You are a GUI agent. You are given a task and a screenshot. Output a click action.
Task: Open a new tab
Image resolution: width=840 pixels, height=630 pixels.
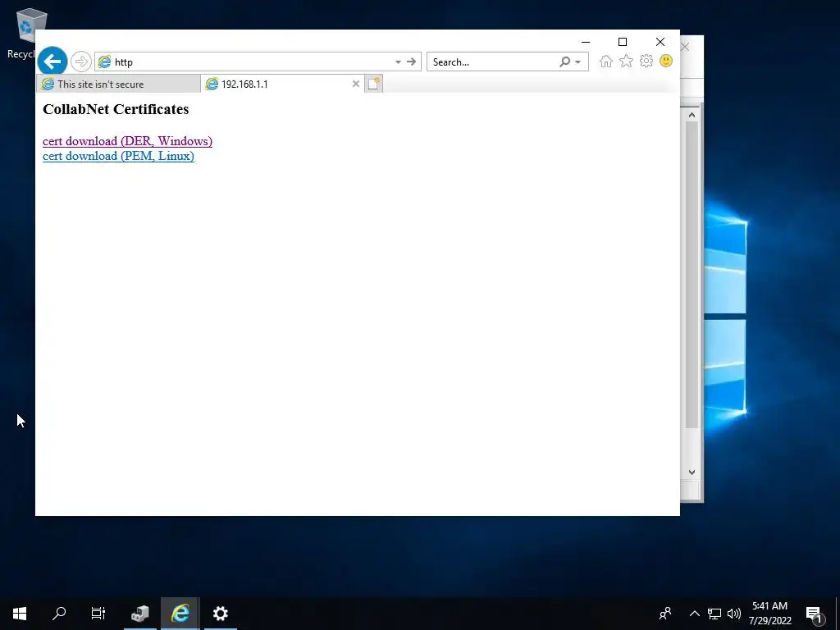(x=374, y=84)
